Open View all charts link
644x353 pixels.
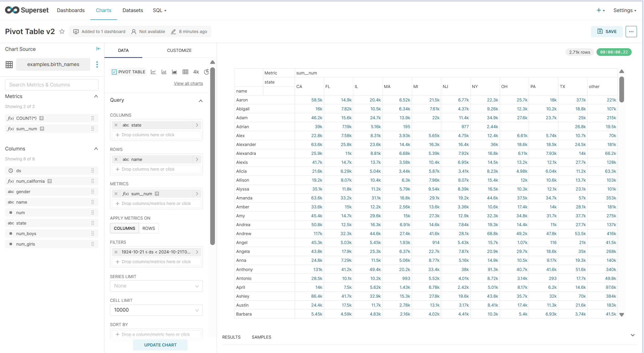tap(188, 83)
